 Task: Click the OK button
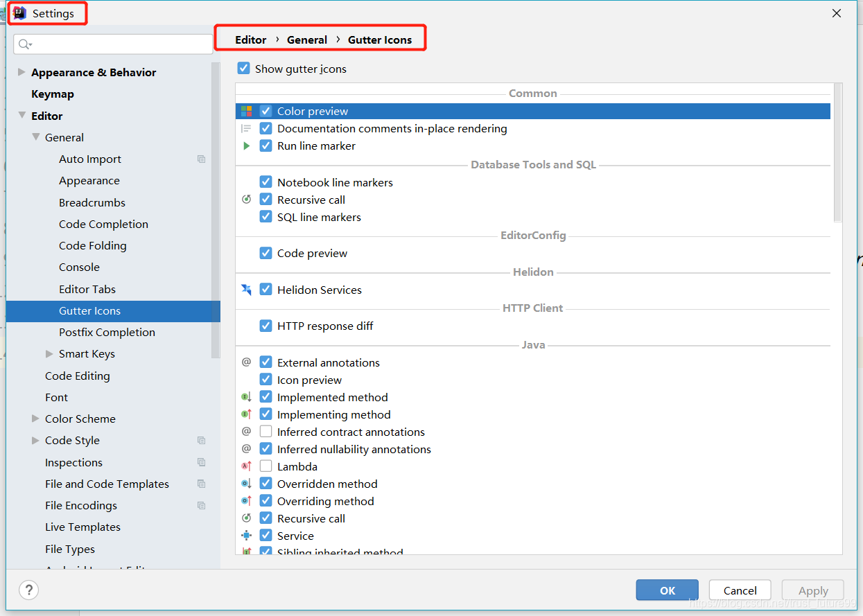tap(668, 590)
